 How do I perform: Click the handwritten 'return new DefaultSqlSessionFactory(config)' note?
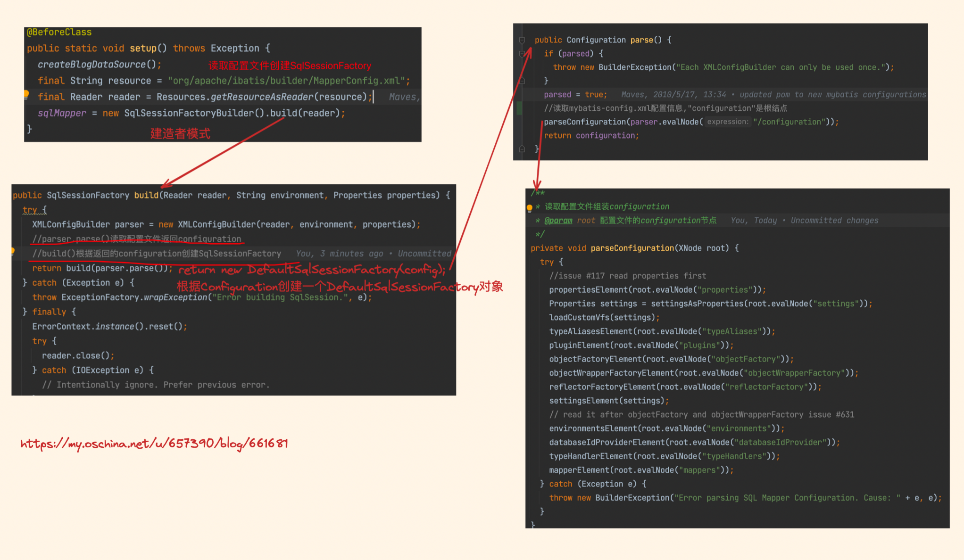point(311,270)
